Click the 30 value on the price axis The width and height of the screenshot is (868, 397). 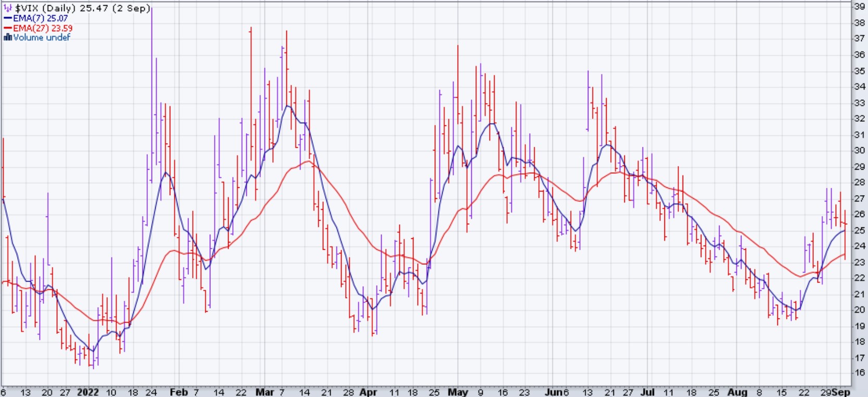pos(859,150)
